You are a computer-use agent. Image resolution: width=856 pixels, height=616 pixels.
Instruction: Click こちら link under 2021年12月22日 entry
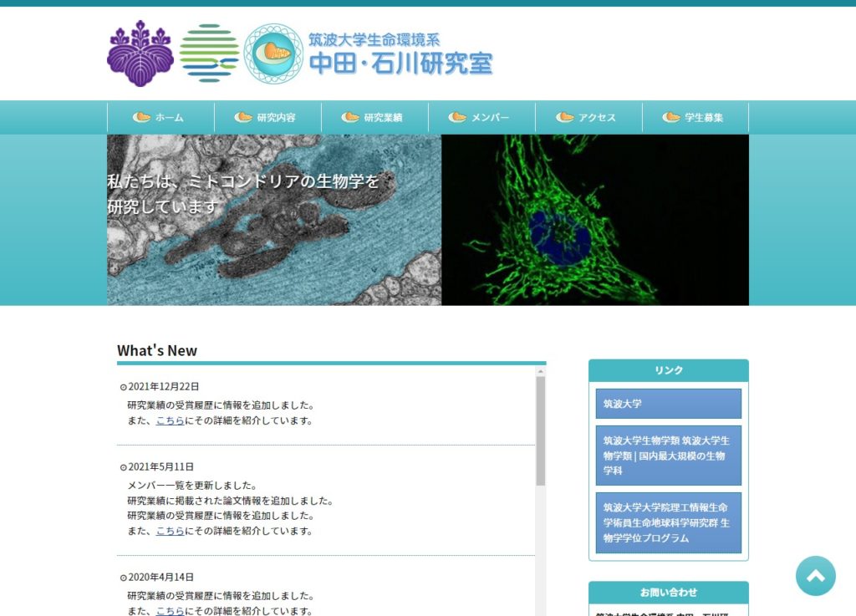click(170, 420)
